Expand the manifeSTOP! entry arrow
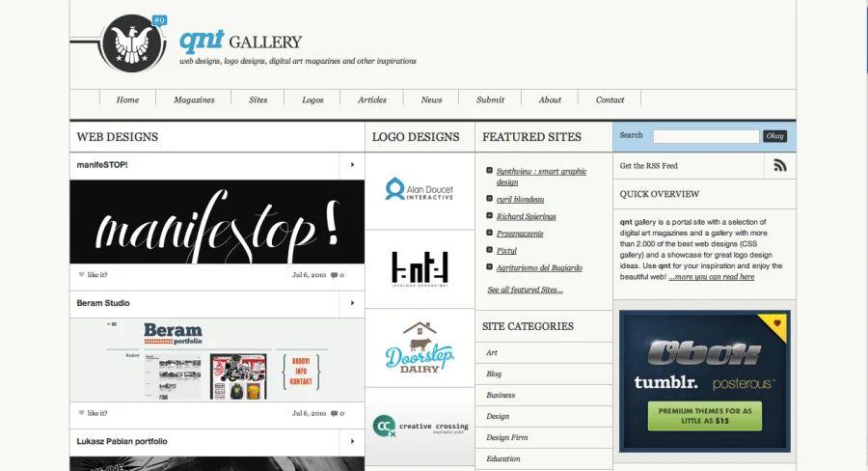The image size is (868, 471). point(352,165)
